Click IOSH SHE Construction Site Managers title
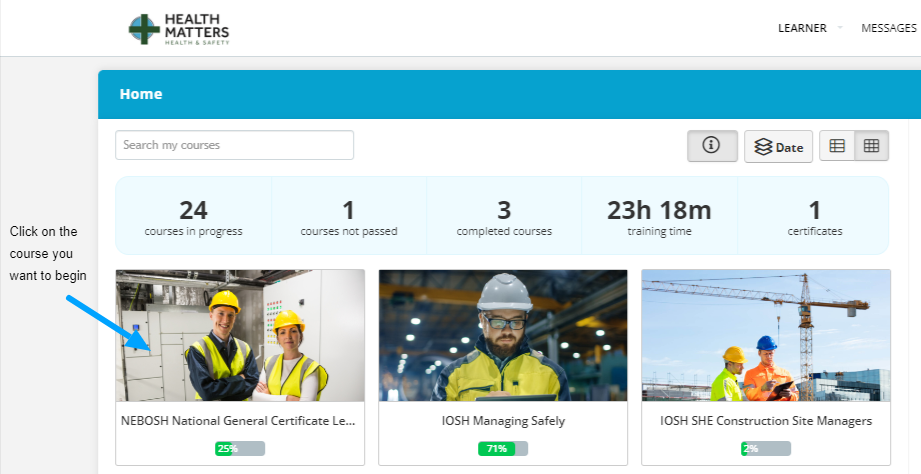 click(x=766, y=421)
